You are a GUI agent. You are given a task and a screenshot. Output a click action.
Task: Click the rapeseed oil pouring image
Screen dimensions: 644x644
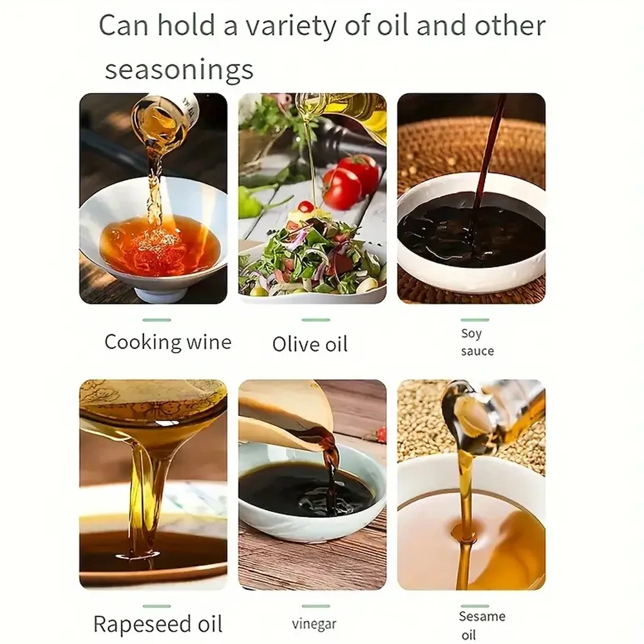coord(153,485)
